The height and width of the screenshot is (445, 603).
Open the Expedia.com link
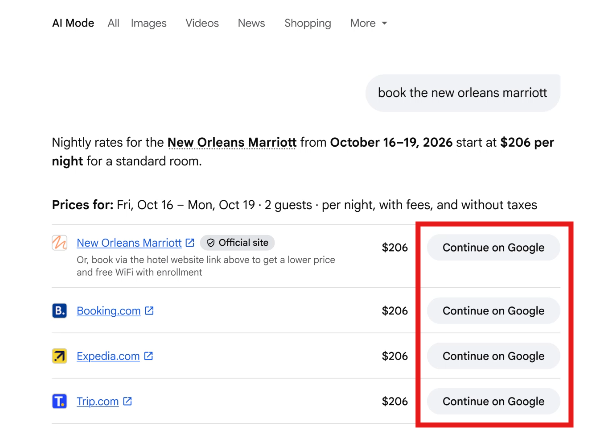click(108, 356)
